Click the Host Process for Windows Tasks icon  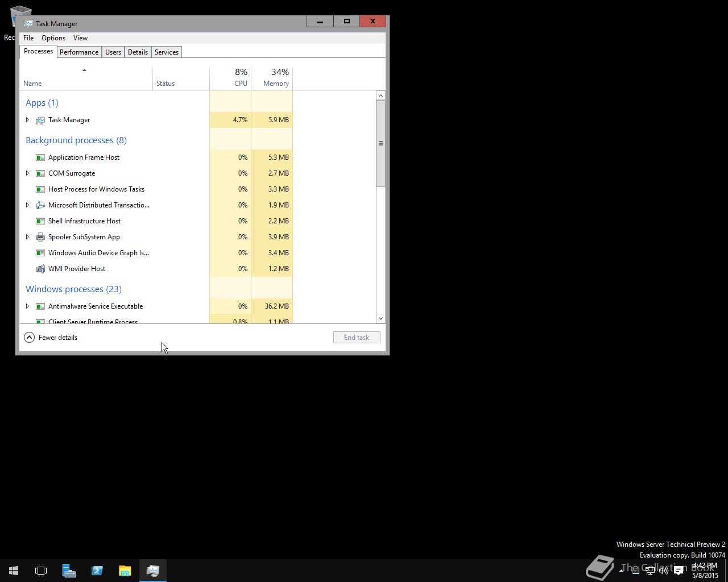tap(40, 189)
